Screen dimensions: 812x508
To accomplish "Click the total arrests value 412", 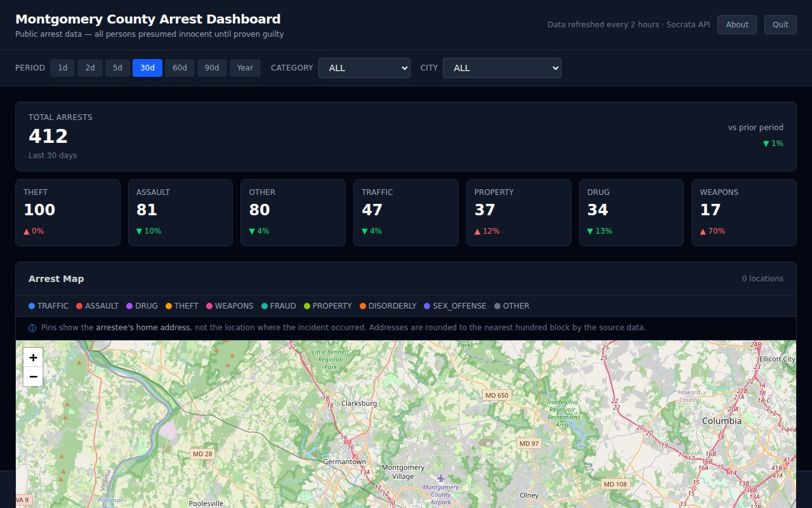I will coord(48,136).
